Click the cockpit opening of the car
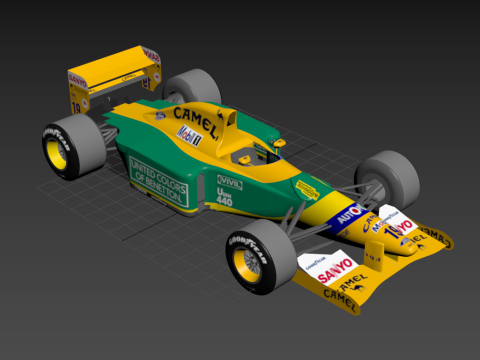 coord(256,155)
